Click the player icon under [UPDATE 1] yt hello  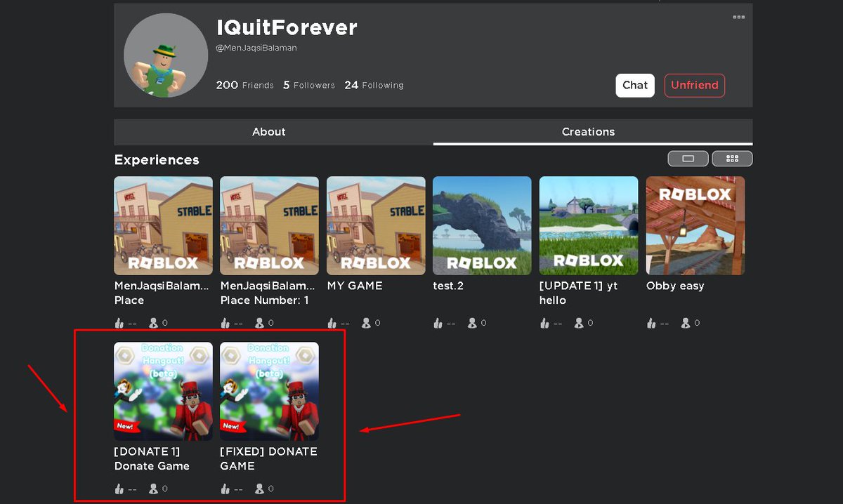click(x=579, y=323)
